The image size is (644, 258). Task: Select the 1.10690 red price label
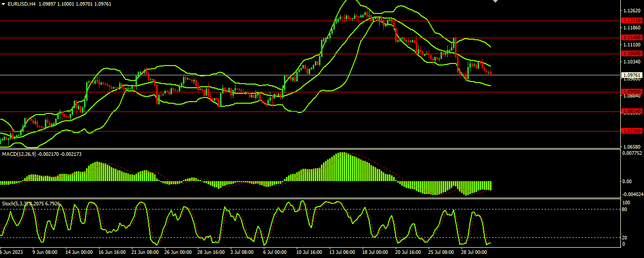click(x=632, y=54)
